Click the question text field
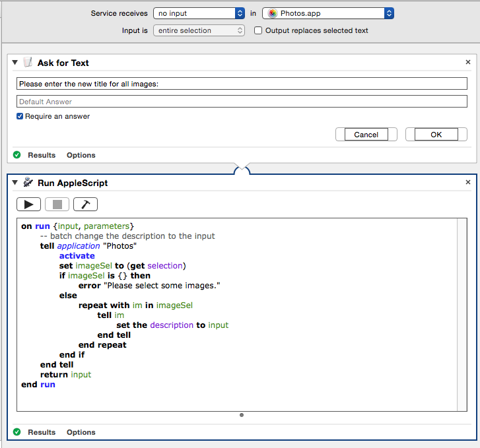Screen dimensions: 480x448 pyautogui.click(x=242, y=84)
